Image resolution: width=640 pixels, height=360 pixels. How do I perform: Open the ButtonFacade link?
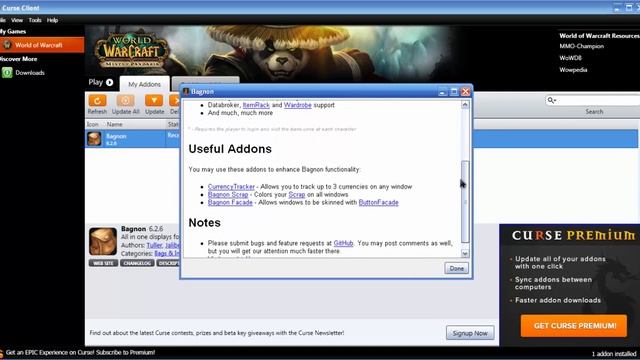(x=378, y=202)
